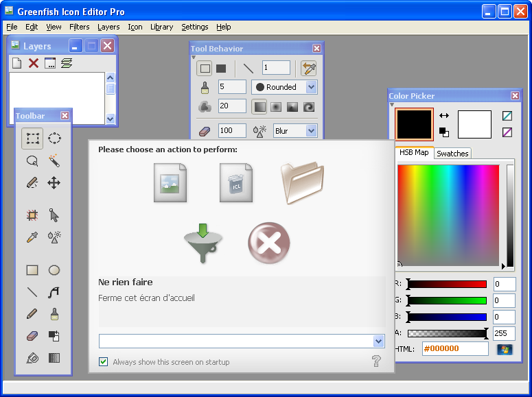Click the New Icon Library (ICL) action
Image resolution: width=532 pixels, height=397 pixels.
[x=236, y=183]
